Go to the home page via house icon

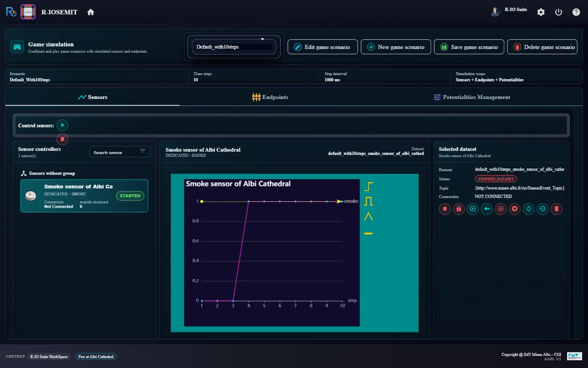(91, 12)
